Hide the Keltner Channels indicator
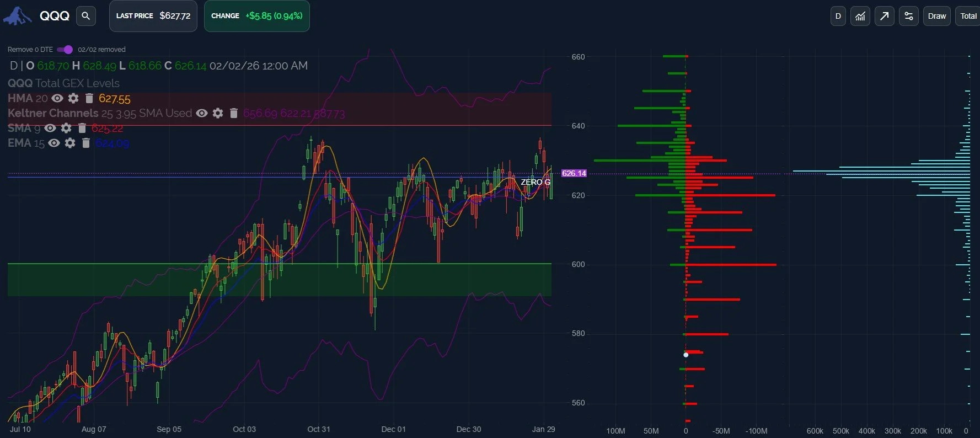 [202, 113]
